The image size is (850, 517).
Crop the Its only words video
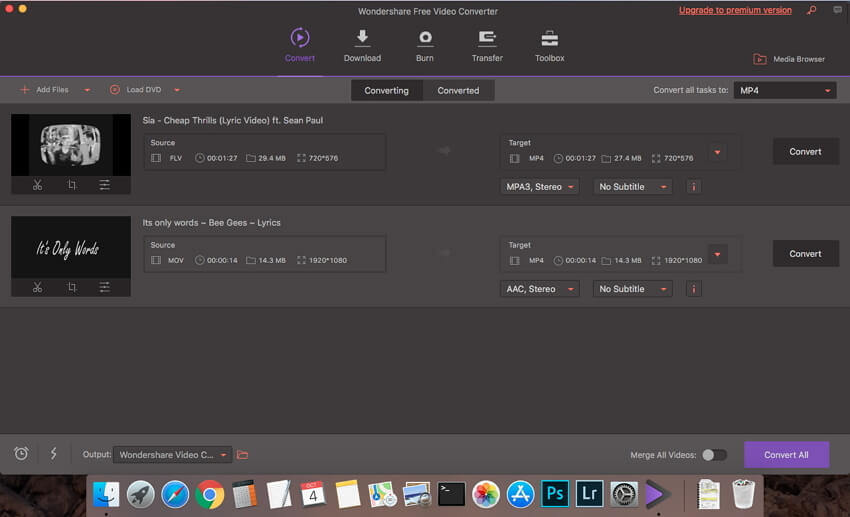click(x=72, y=287)
